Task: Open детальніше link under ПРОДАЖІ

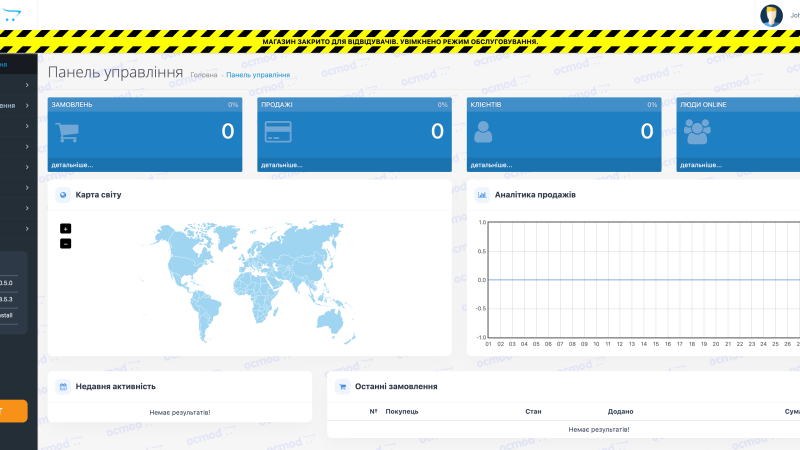Action: point(282,165)
